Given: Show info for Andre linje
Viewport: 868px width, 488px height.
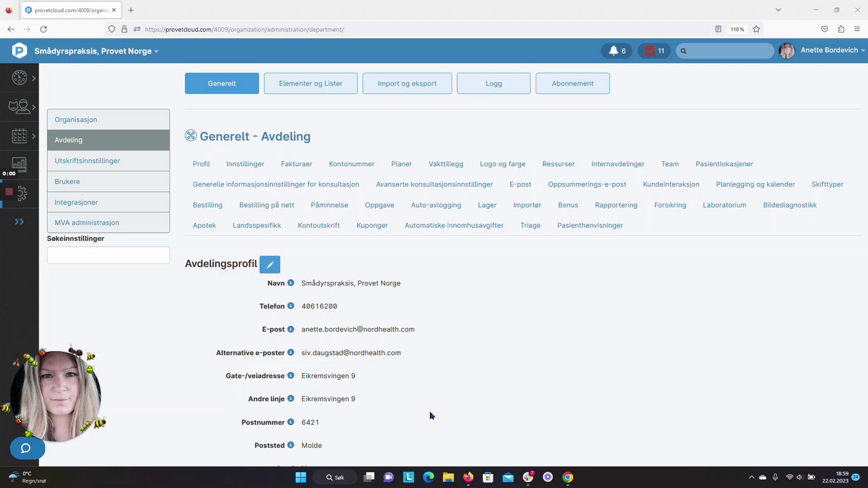Looking at the screenshot, I should (x=290, y=399).
